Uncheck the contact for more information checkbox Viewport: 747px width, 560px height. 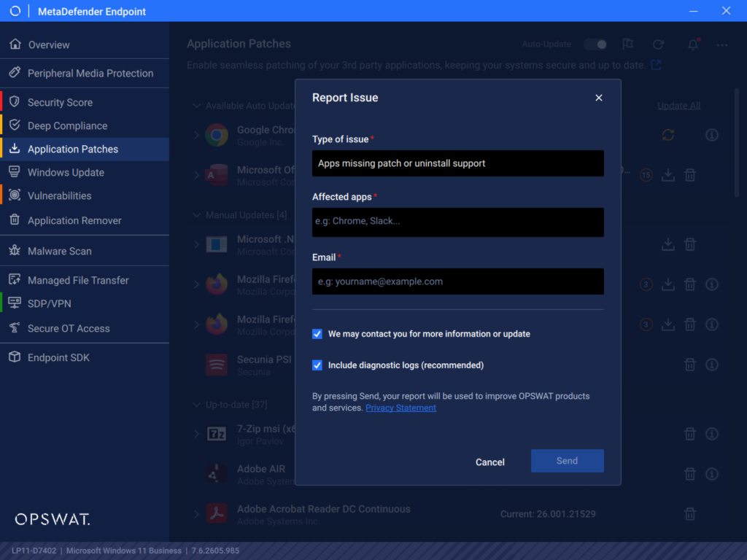tap(317, 334)
